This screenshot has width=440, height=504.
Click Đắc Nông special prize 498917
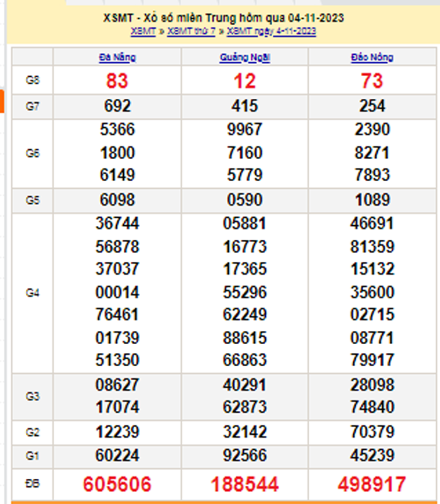coord(372,484)
